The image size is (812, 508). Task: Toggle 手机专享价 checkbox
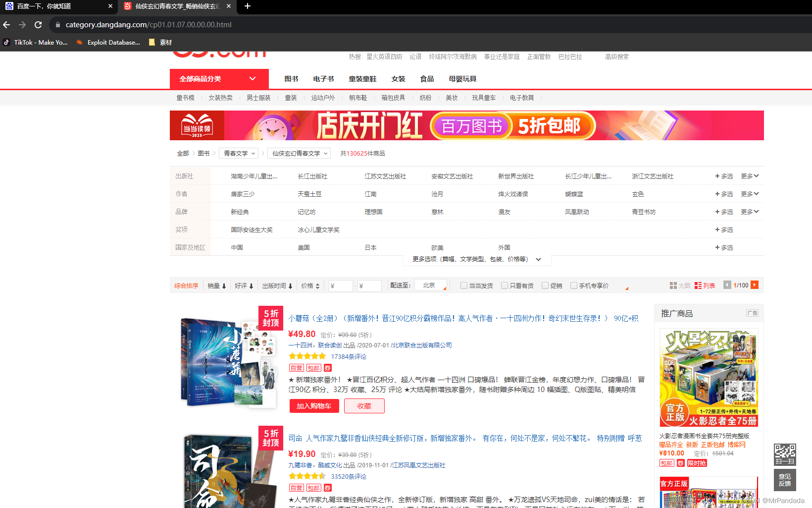tap(574, 285)
